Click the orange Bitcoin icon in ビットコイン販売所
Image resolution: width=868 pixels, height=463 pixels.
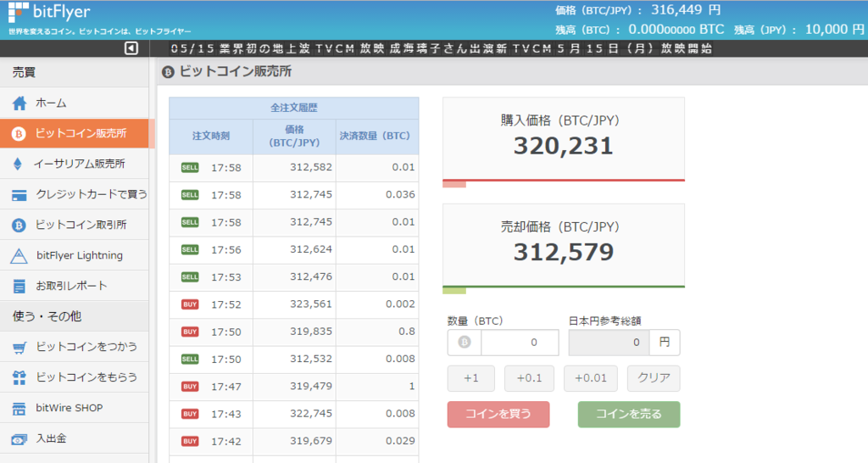point(19,133)
